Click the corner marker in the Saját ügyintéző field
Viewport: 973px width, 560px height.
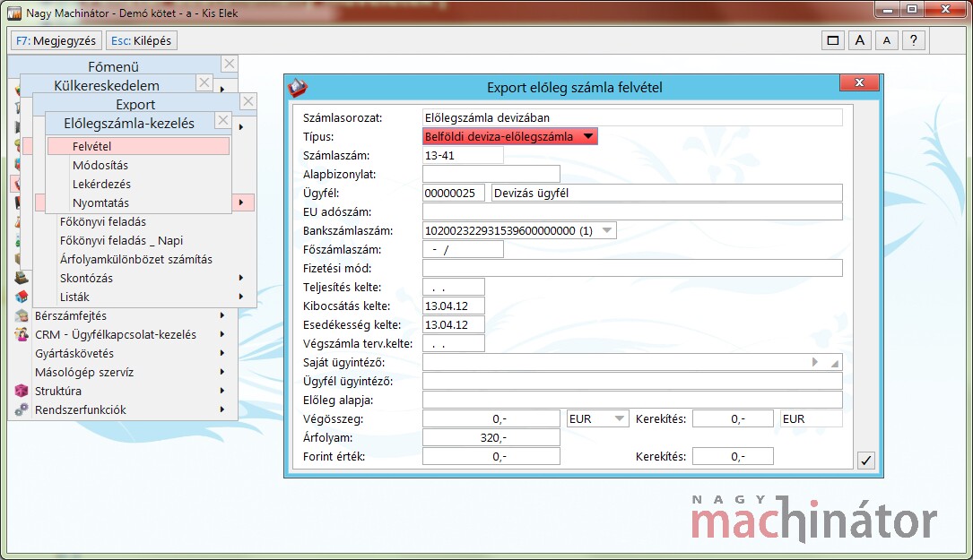tap(835, 364)
